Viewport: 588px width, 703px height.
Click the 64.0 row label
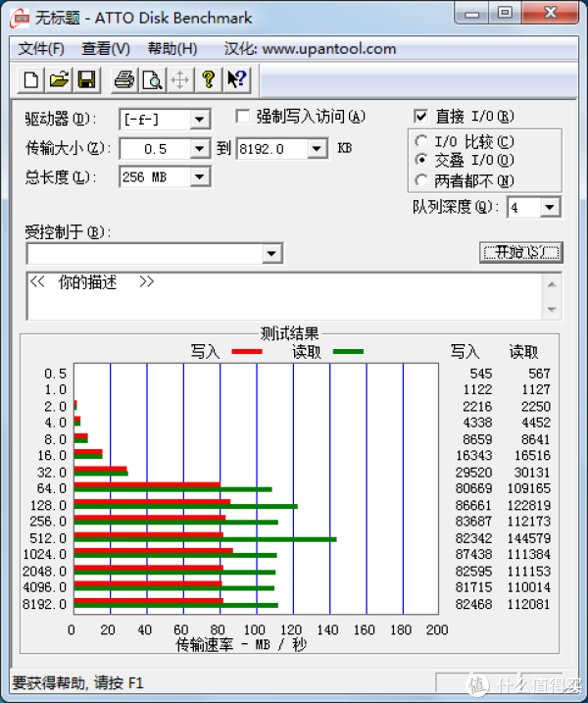click(x=52, y=488)
